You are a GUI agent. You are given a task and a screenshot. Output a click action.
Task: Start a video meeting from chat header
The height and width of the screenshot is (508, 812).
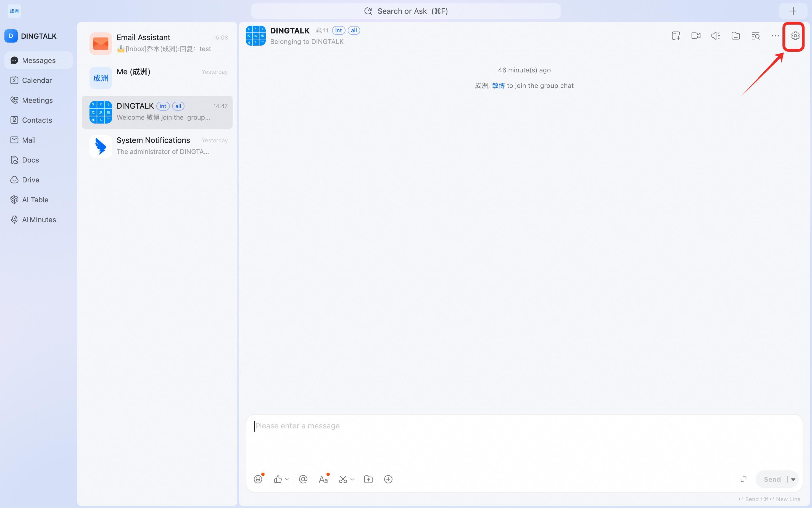pos(696,36)
